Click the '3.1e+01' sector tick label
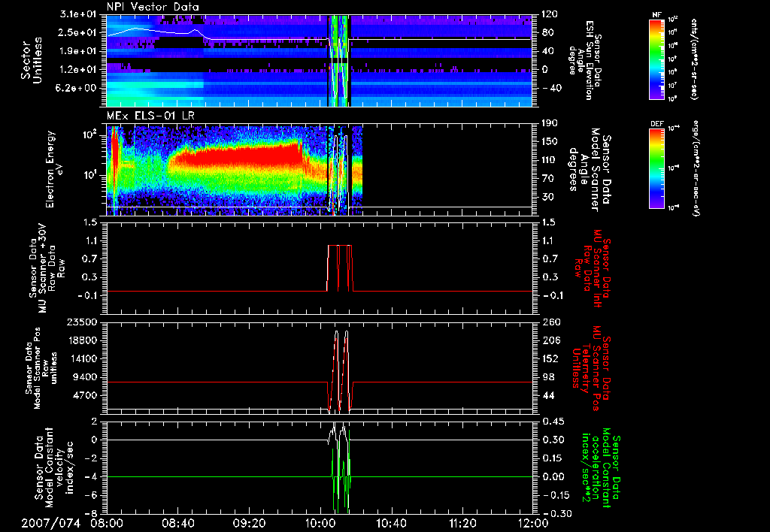This screenshot has height=532, width=770. pyautogui.click(x=78, y=14)
